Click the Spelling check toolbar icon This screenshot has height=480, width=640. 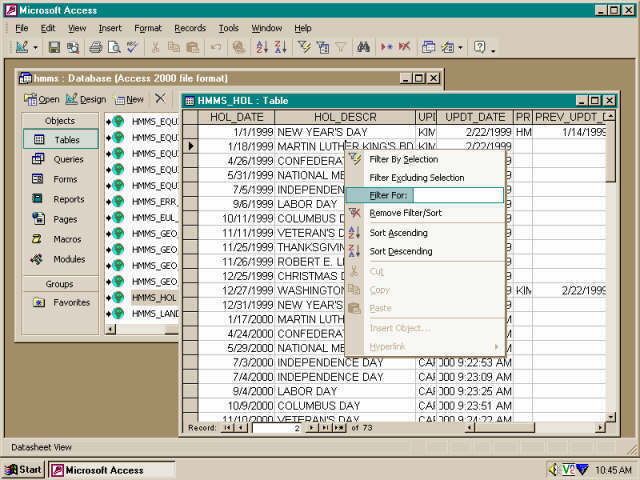coord(133,47)
